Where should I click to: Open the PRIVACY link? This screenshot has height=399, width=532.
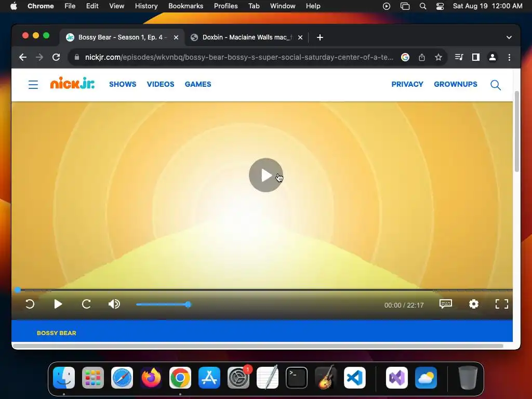pyautogui.click(x=407, y=84)
